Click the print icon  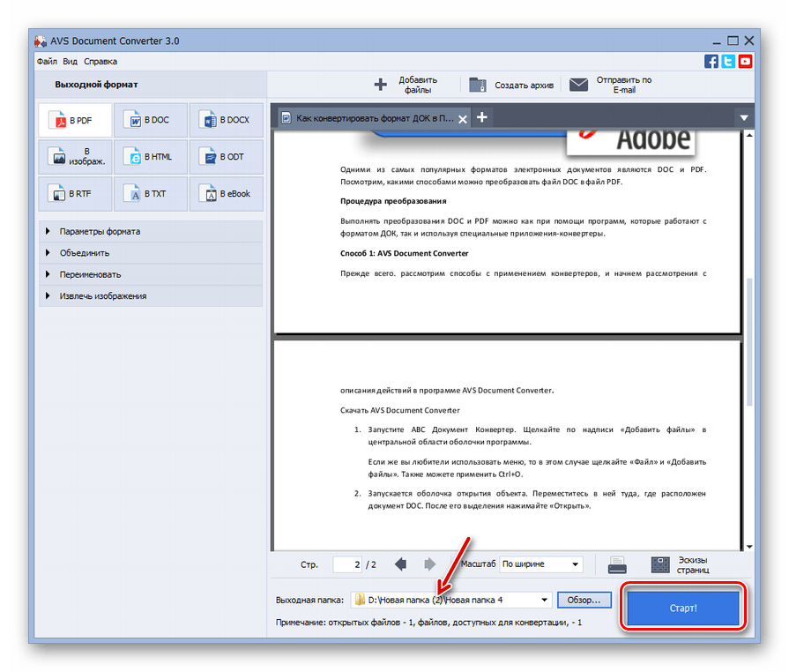[x=617, y=564]
